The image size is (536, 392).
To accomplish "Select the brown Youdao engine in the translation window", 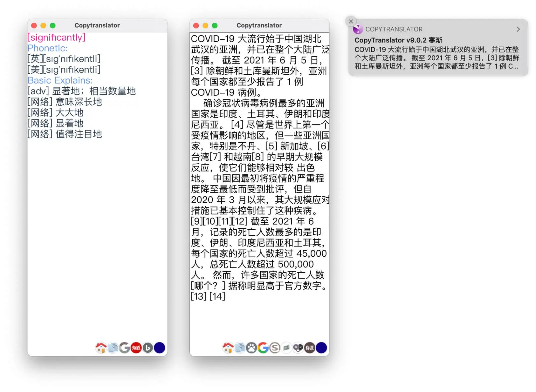I will pyautogui.click(x=310, y=348).
